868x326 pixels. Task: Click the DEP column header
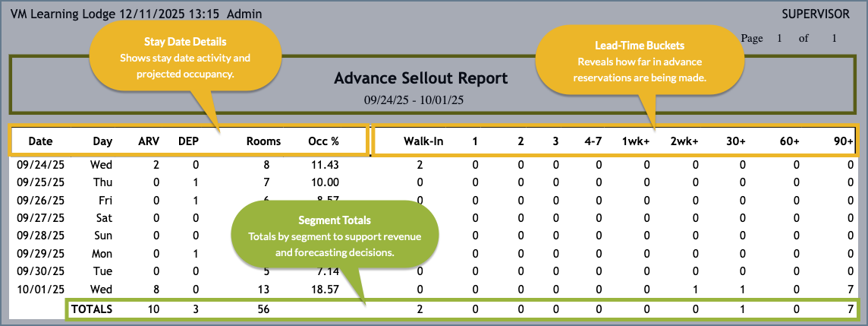[188, 141]
